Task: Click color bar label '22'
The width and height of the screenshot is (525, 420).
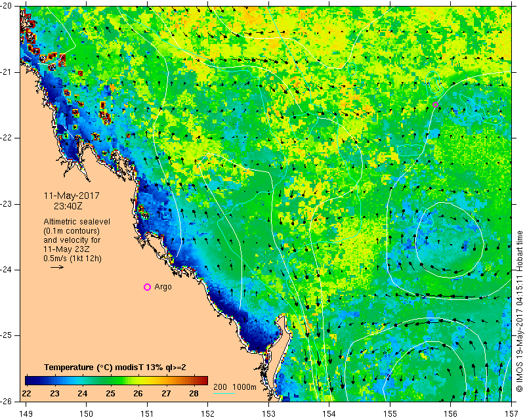Action: pyautogui.click(x=26, y=394)
